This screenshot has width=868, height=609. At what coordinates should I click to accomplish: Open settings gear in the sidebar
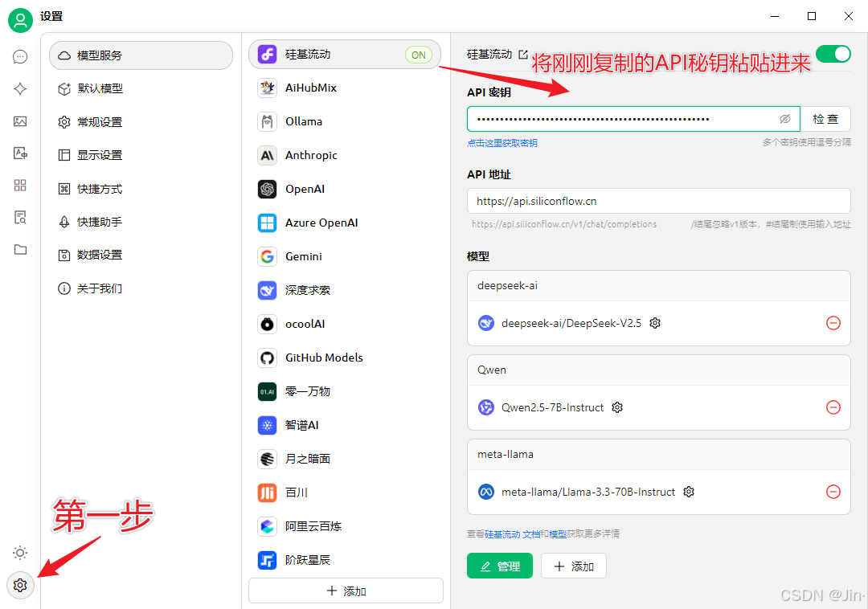pos(20,585)
